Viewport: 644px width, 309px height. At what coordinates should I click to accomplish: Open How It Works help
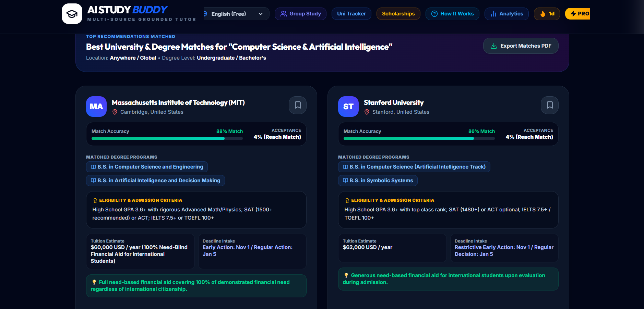452,14
